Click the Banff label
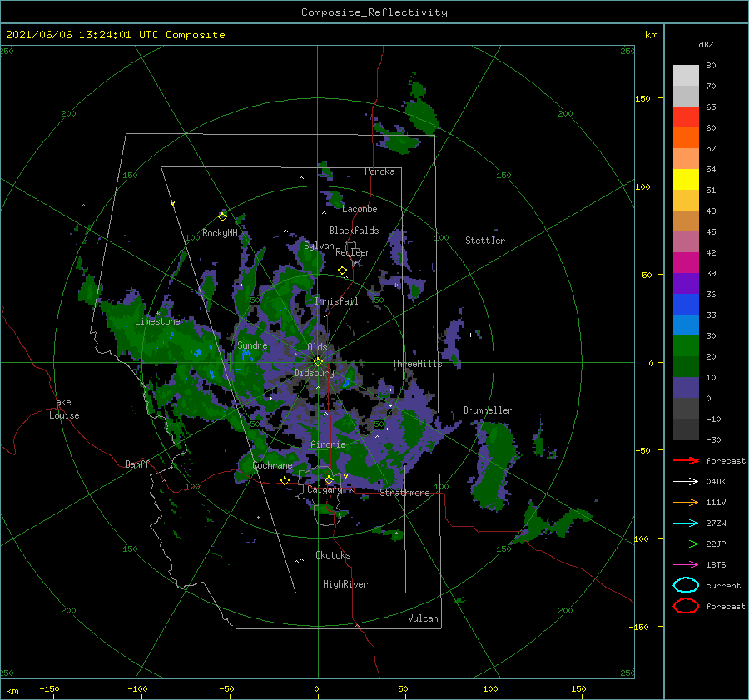 tap(137, 464)
